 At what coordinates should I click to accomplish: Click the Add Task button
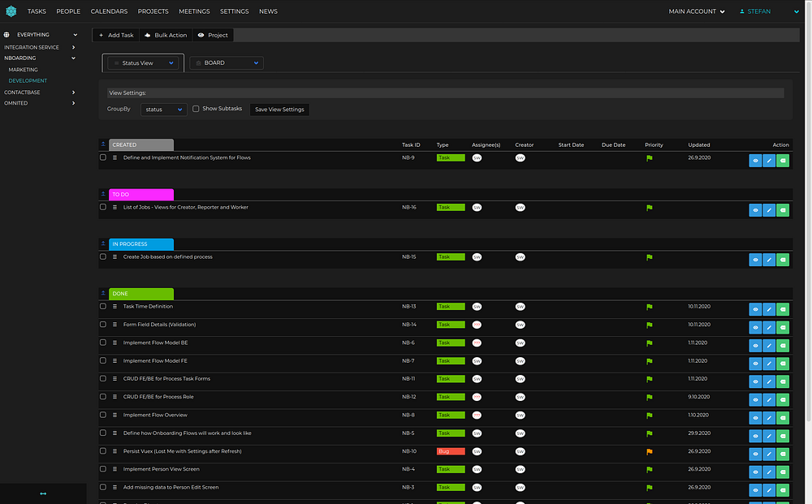coord(116,35)
